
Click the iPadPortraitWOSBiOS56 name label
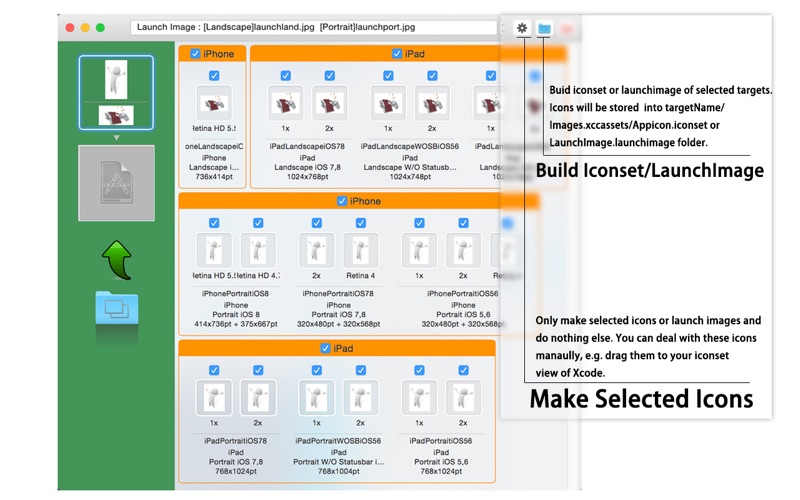tap(338, 441)
